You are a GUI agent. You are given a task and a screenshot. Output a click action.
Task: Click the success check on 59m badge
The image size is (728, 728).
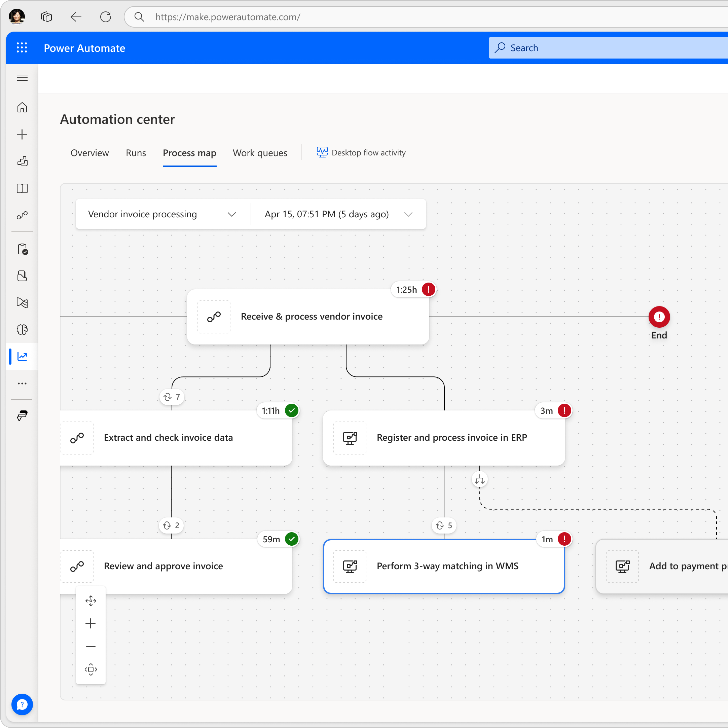pyautogui.click(x=292, y=539)
